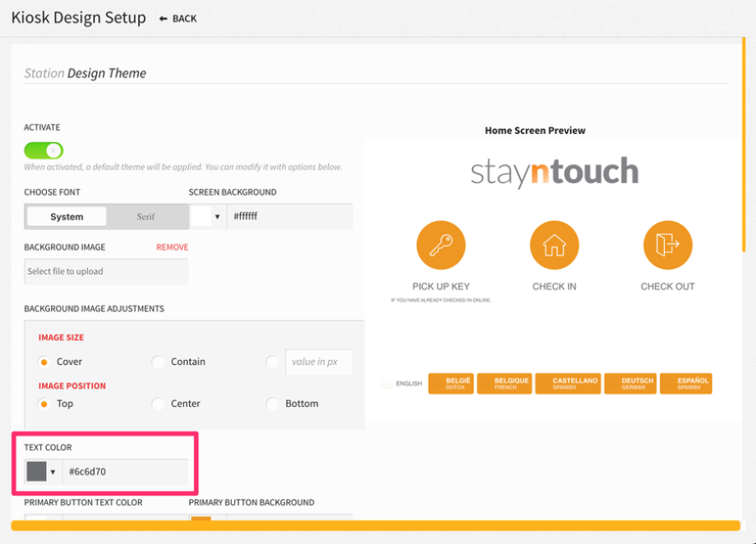Click the Check Out door icon
The width and height of the screenshot is (756, 544).
667,245
